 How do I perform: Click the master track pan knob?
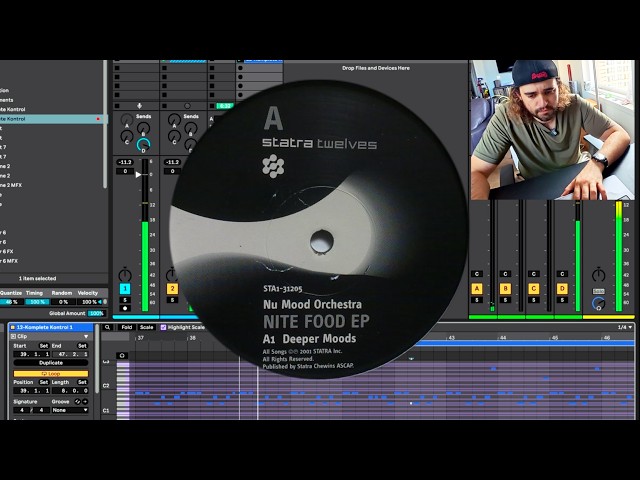598,274
